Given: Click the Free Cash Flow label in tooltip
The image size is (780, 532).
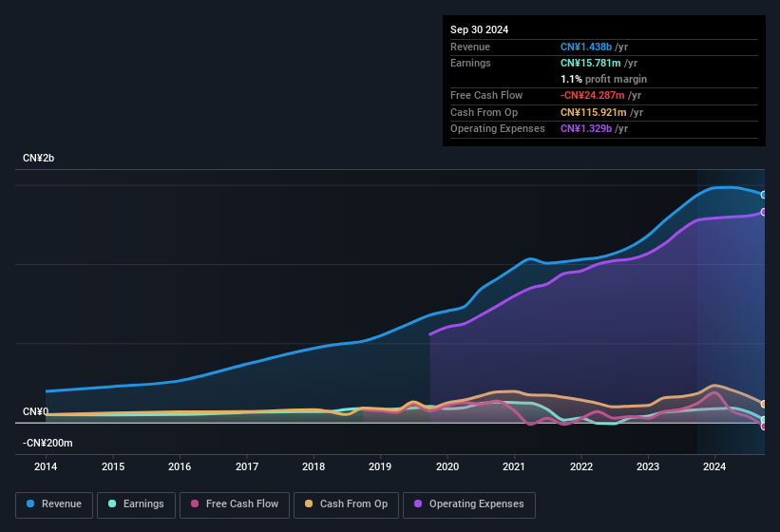Looking at the screenshot, I should [x=486, y=95].
